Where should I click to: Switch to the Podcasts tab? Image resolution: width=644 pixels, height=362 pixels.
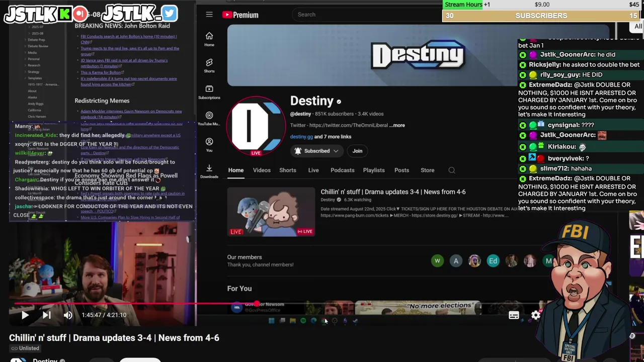point(343,170)
